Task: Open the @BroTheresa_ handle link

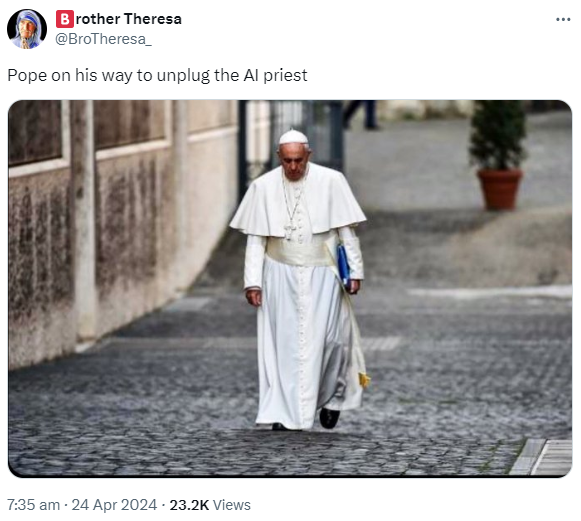Action: [x=103, y=39]
